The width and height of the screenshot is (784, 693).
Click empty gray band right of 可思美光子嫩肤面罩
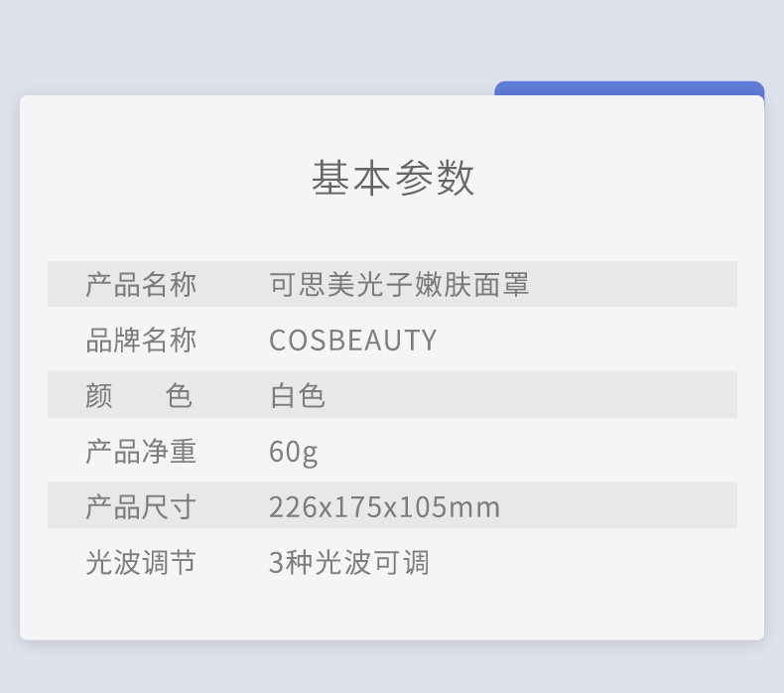pyautogui.click(x=635, y=285)
